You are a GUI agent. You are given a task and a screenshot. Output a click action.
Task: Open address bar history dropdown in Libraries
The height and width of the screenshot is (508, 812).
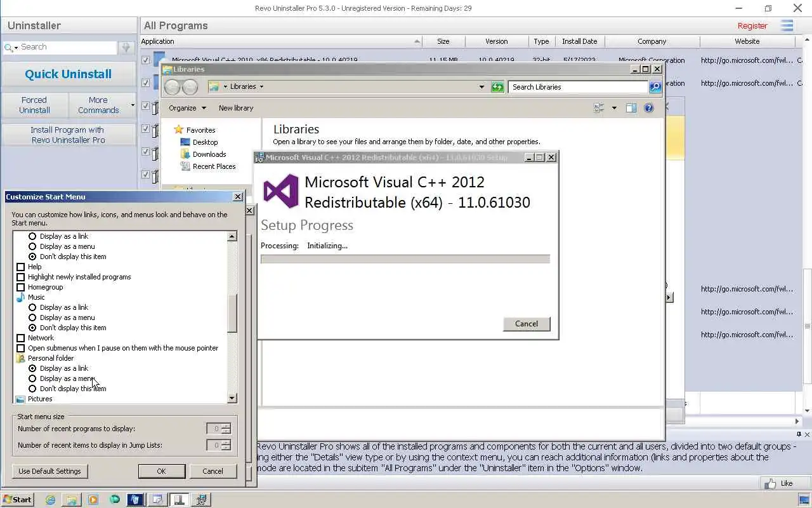point(481,87)
